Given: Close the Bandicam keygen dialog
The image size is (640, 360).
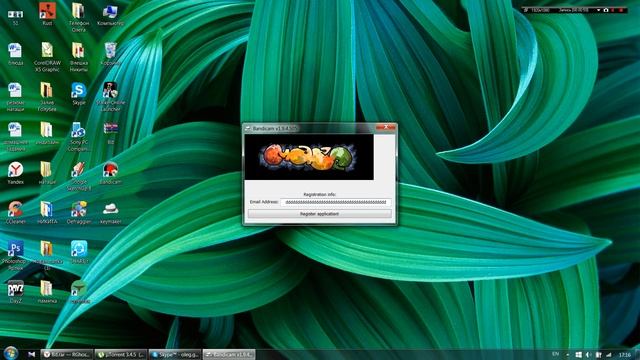Looking at the screenshot, I should [x=386, y=128].
